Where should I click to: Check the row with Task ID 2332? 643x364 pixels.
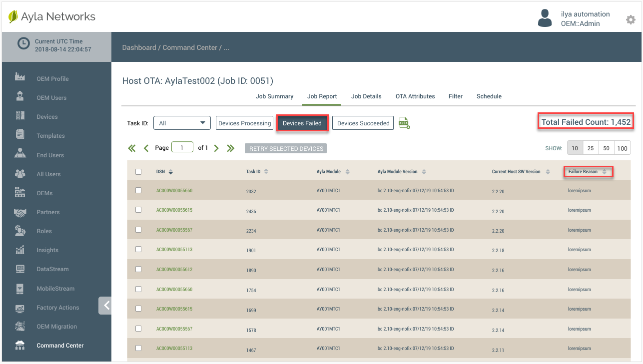pyautogui.click(x=138, y=190)
